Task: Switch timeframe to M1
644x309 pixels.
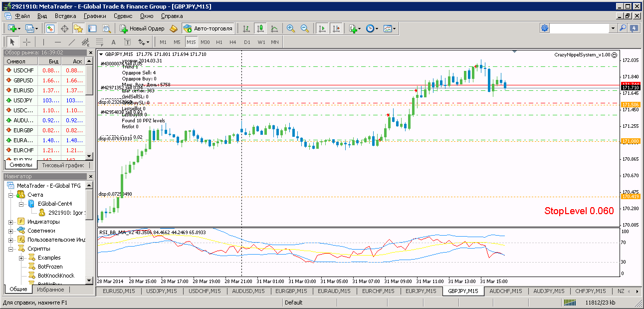Action: click(x=163, y=42)
